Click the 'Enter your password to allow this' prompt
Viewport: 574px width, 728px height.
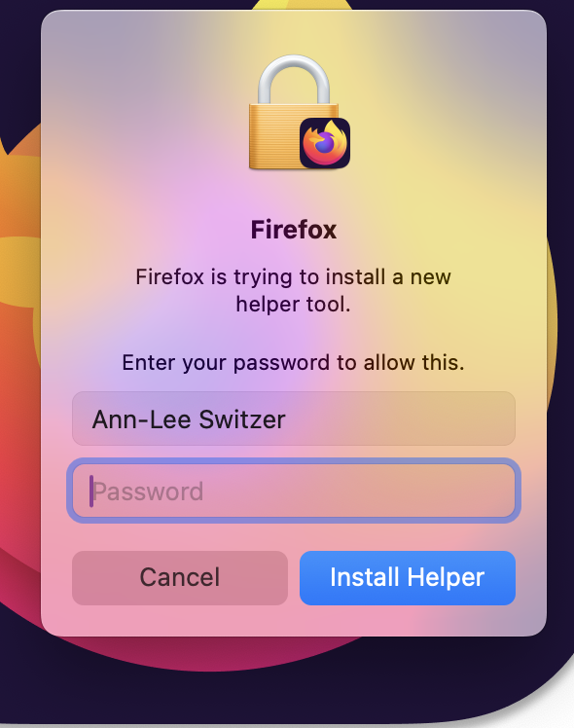click(293, 363)
